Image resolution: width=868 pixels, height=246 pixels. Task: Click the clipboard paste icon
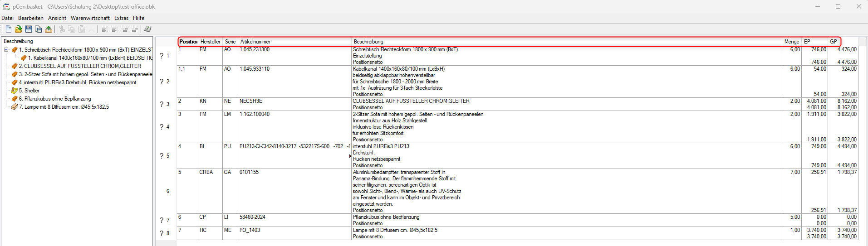click(82, 29)
